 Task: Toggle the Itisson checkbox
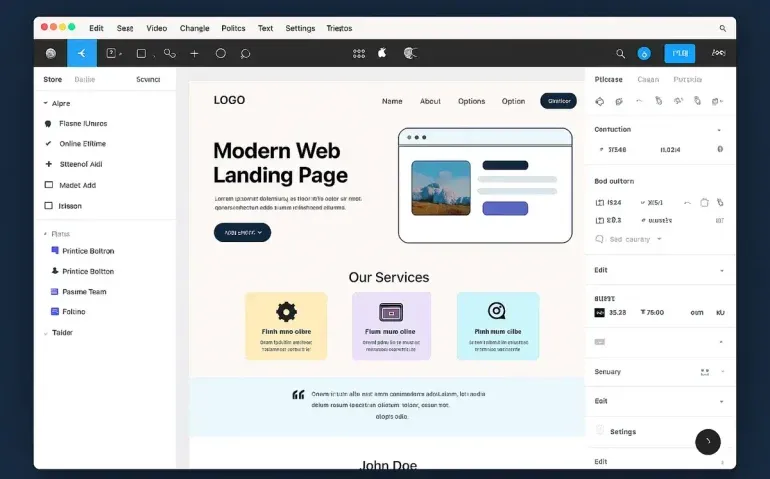[x=49, y=205]
